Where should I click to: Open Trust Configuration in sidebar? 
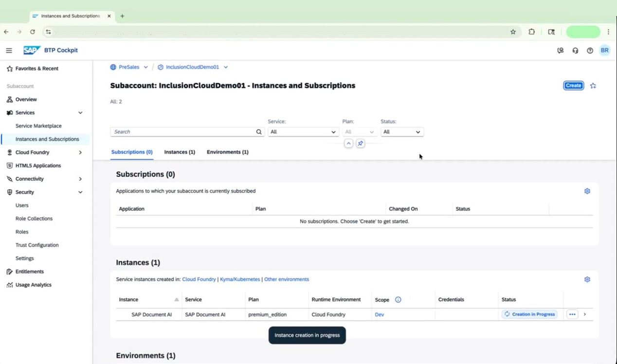(37, 245)
